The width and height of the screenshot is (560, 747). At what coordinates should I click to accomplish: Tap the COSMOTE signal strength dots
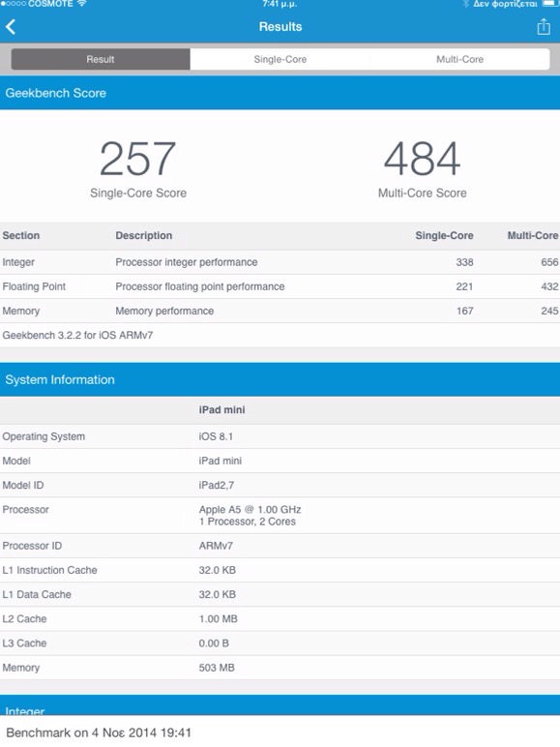click(14, 3)
